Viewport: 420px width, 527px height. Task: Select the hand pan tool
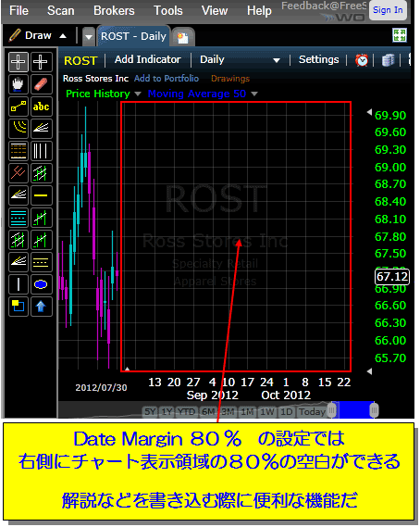tap(19, 84)
